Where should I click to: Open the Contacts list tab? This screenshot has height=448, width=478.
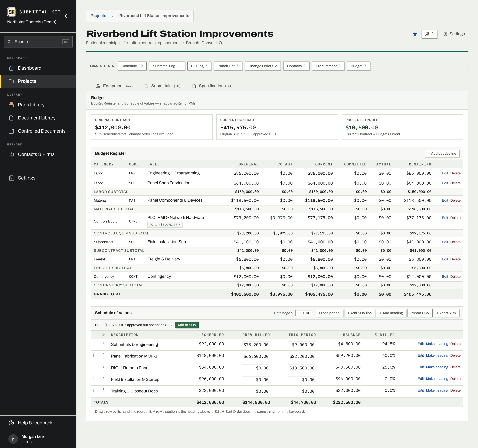[296, 66]
